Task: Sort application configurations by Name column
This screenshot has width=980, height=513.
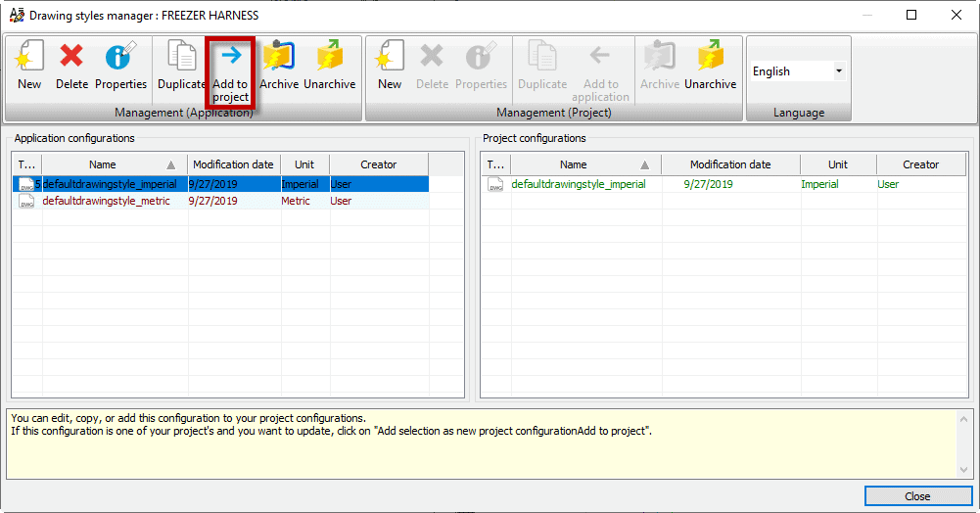Action: point(103,164)
